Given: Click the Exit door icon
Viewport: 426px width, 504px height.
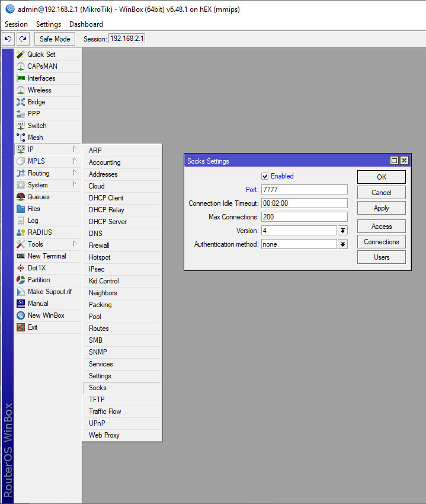Looking at the screenshot, I should tap(21, 327).
